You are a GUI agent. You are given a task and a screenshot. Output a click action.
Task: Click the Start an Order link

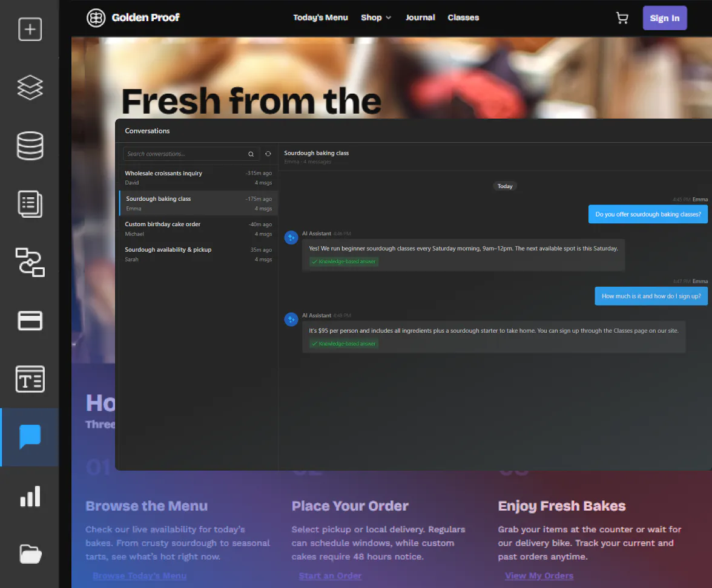[330, 576]
